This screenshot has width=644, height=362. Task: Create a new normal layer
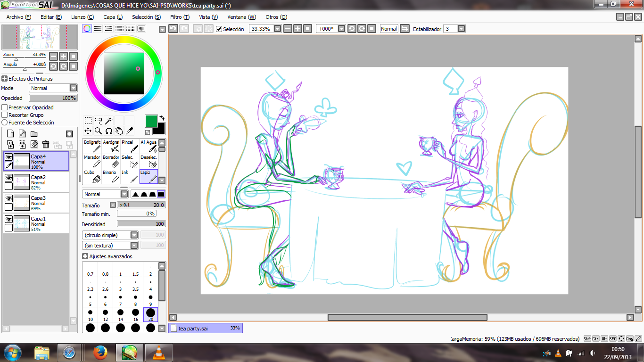tap(10, 134)
